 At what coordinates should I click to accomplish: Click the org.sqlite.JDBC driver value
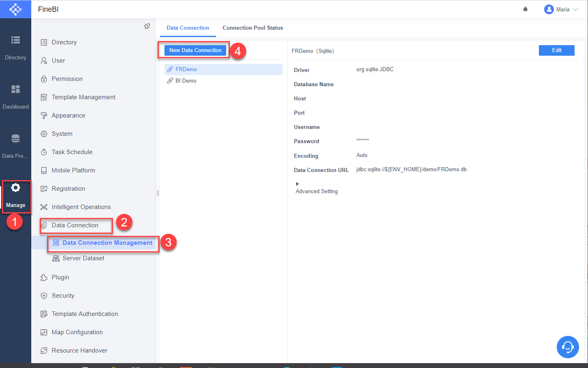[375, 70]
